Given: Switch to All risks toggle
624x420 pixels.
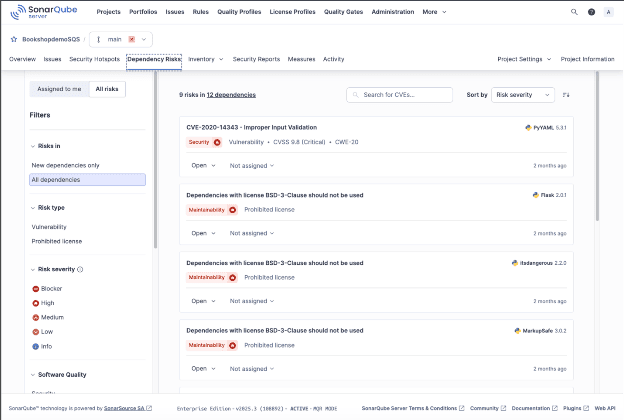Looking at the screenshot, I should tap(107, 89).
